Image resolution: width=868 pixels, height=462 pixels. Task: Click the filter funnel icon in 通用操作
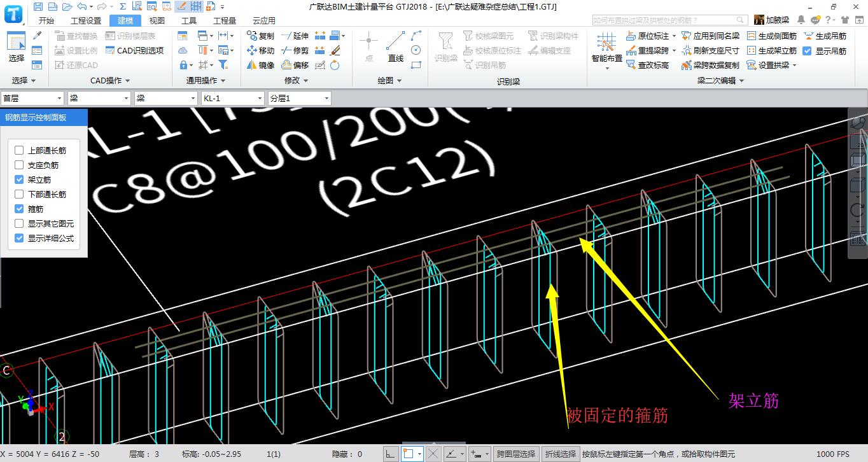[223, 65]
